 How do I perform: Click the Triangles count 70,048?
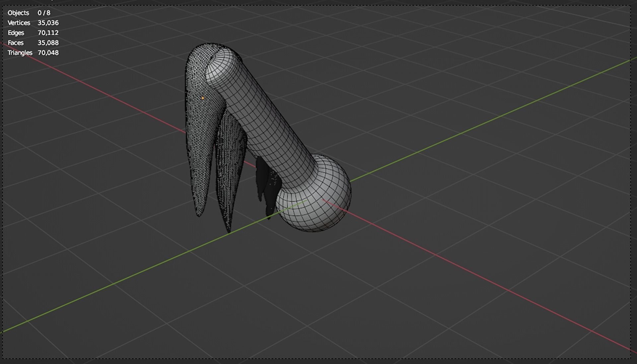pos(48,53)
